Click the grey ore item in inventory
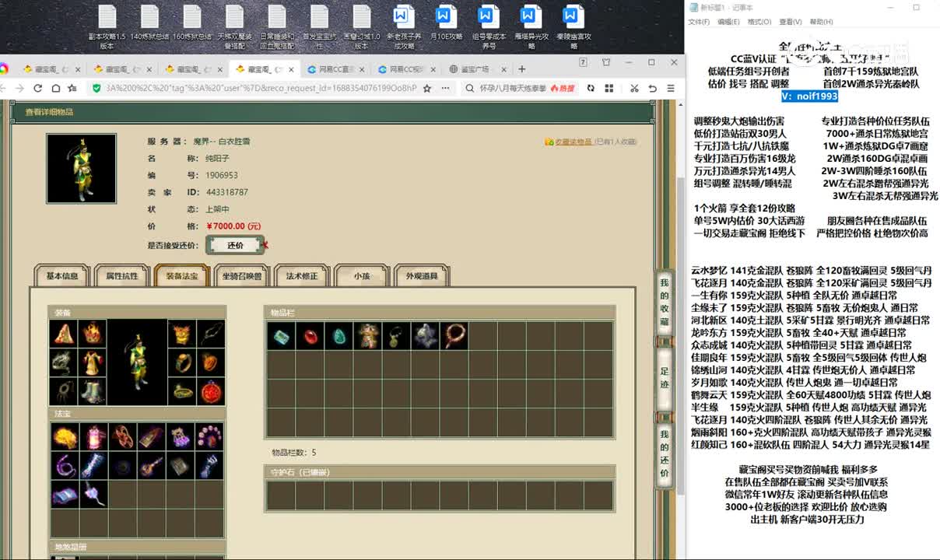940x560 pixels. coord(425,336)
